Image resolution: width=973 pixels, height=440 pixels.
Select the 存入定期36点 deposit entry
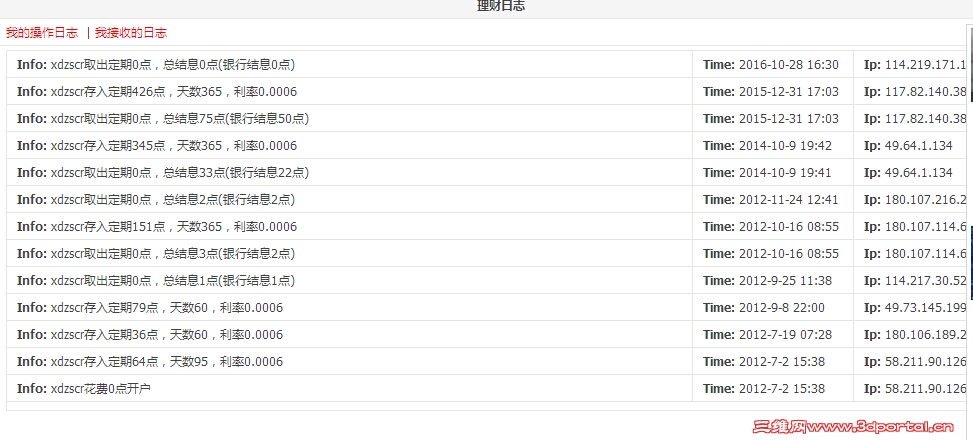[166, 335]
